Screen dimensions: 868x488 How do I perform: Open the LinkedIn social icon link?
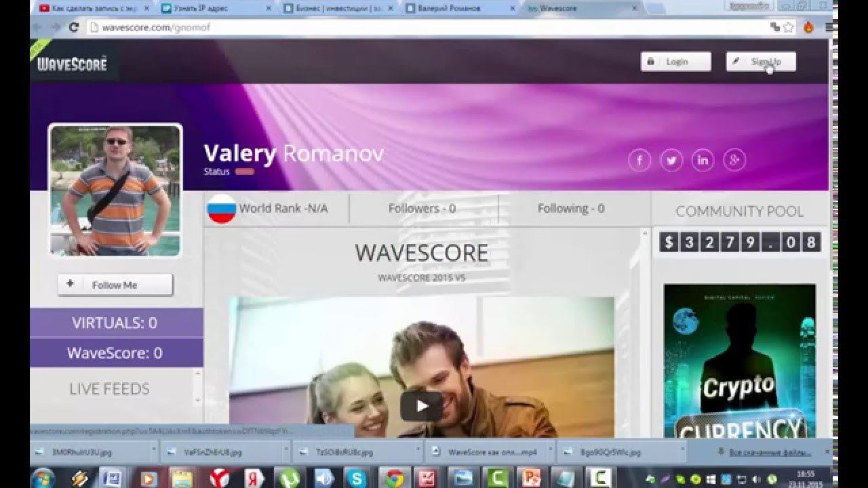coord(703,161)
